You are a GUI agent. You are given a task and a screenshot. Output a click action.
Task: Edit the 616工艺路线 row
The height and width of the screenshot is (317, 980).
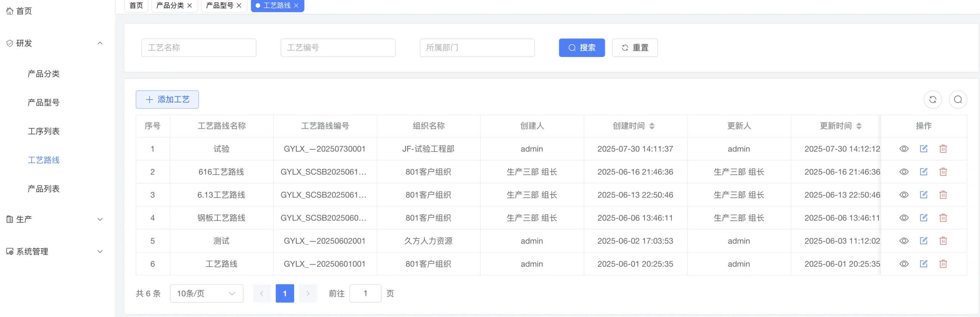pos(923,172)
